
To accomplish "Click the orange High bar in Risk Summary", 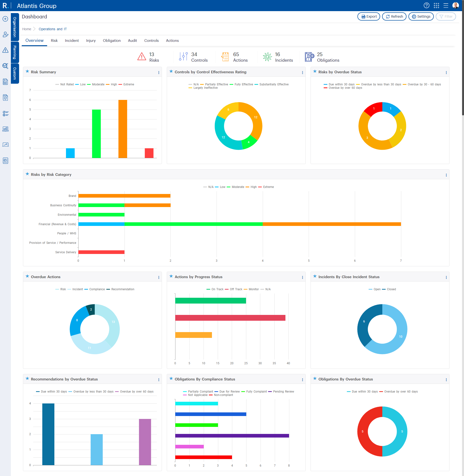I will [x=123, y=129].
